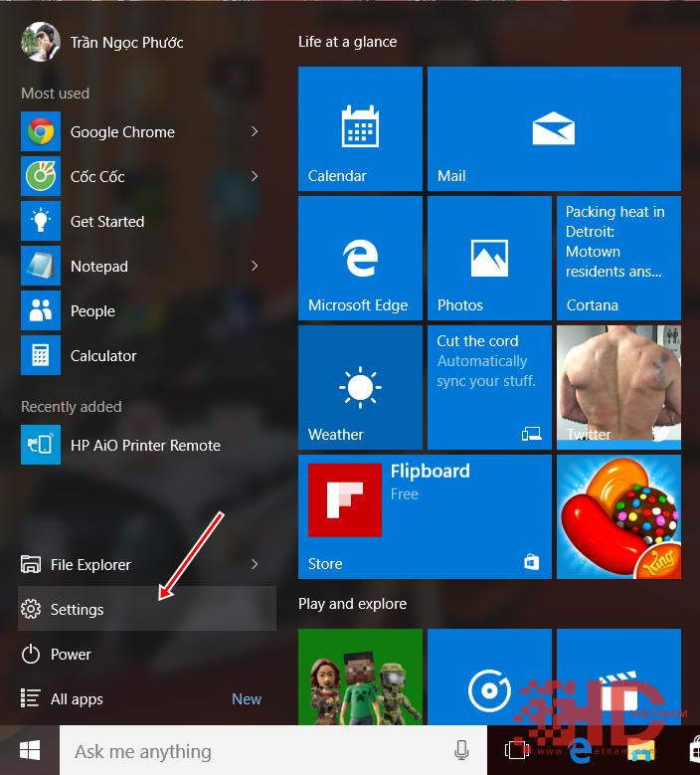Screen dimensions: 700x775
Task: Click the New label next to All apps
Action: pos(247,698)
